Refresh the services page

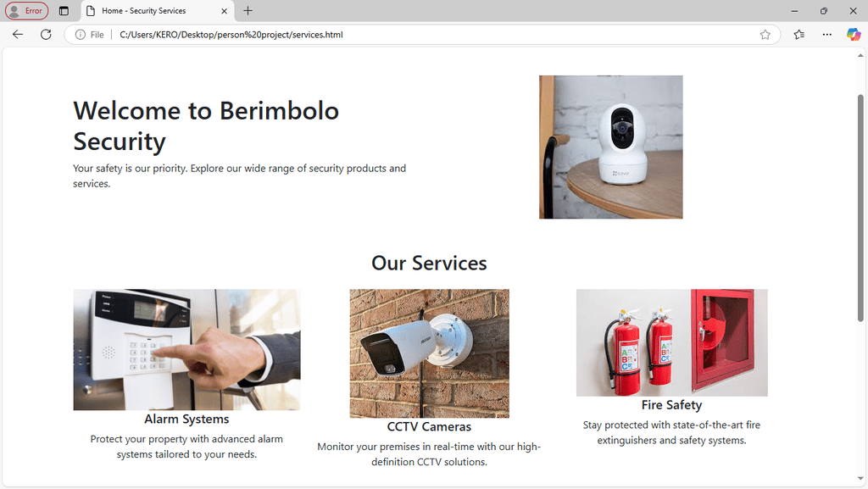[46, 34]
